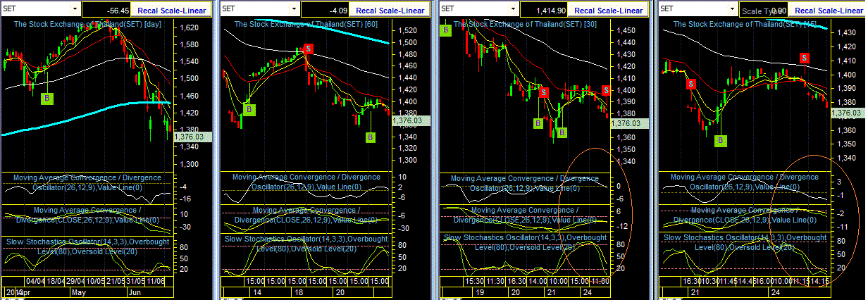Viewport: 868px width, 300px height.
Task: Click the chart title ending in [30]
Action: 526,23
